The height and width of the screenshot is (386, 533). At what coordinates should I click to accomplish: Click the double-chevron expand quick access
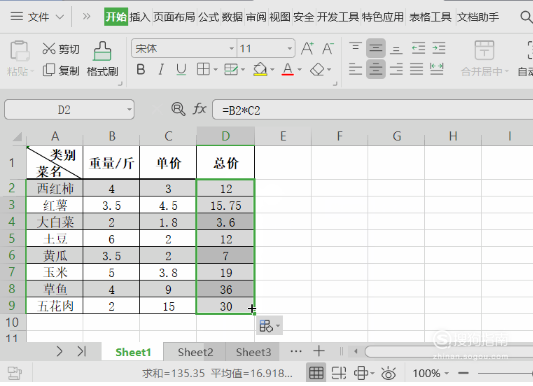tap(86, 16)
